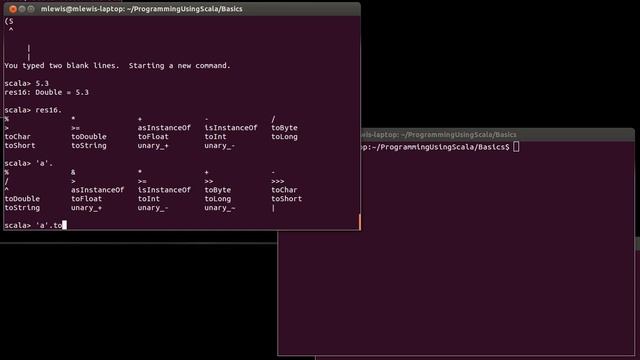Click the '&' operator in the 'a' list
Screen dimensions: 640x360
click(73, 172)
